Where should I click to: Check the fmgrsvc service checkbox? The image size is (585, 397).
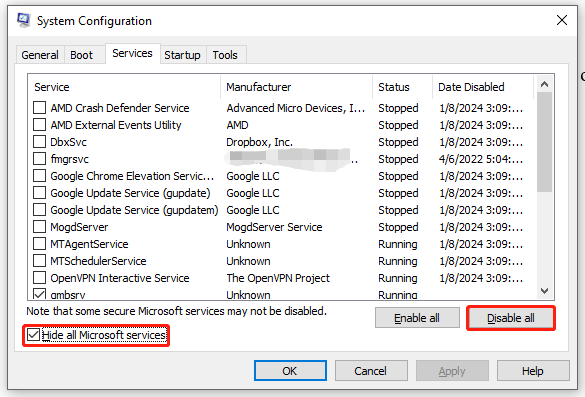click(x=40, y=159)
